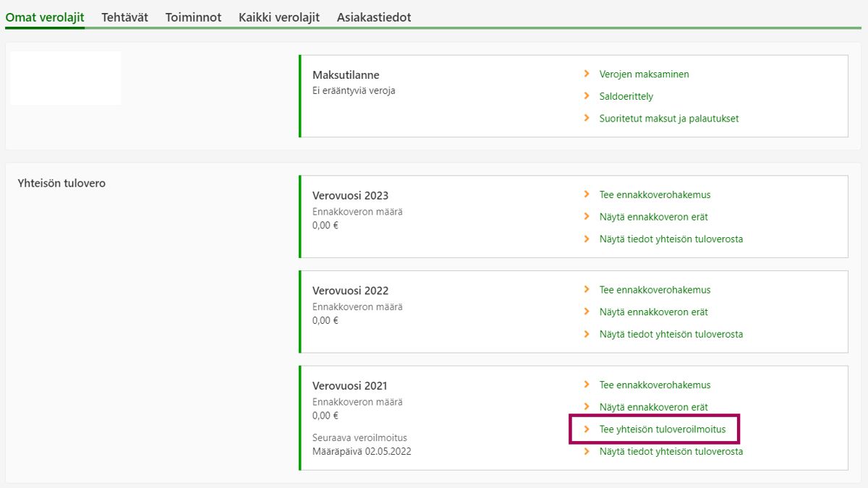Image resolution: width=868 pixels, height=488 pixels.
Task: Go to Kaikki verolajit tab
Action: point(279,17)
